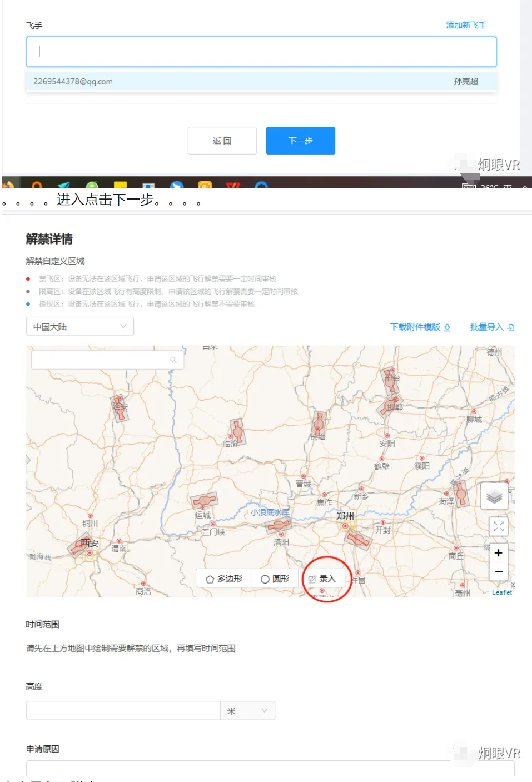
Task: Click the 返回 button
Action: 222,141
